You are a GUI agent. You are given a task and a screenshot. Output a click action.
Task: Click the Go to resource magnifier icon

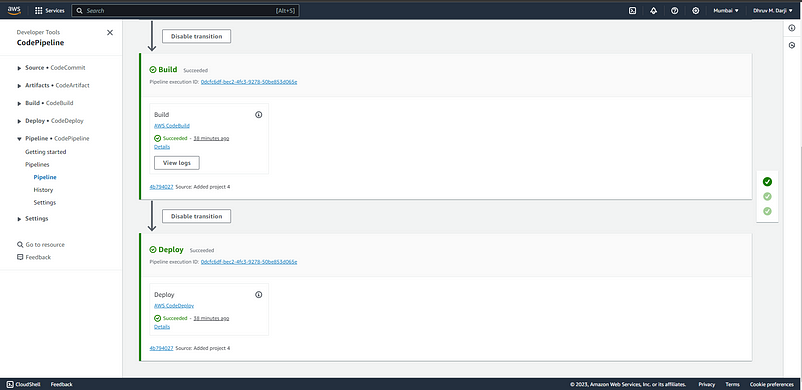point(20,245)
